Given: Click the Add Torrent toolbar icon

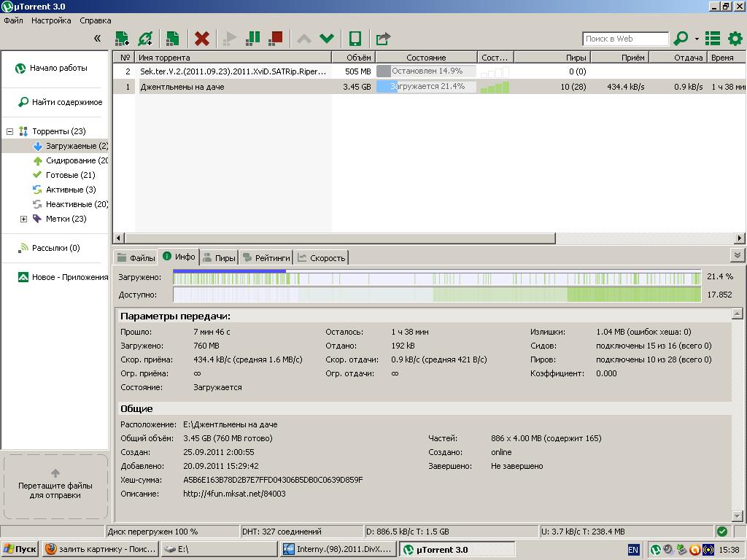Looking at the screenshot, I should tap(122, 39).
